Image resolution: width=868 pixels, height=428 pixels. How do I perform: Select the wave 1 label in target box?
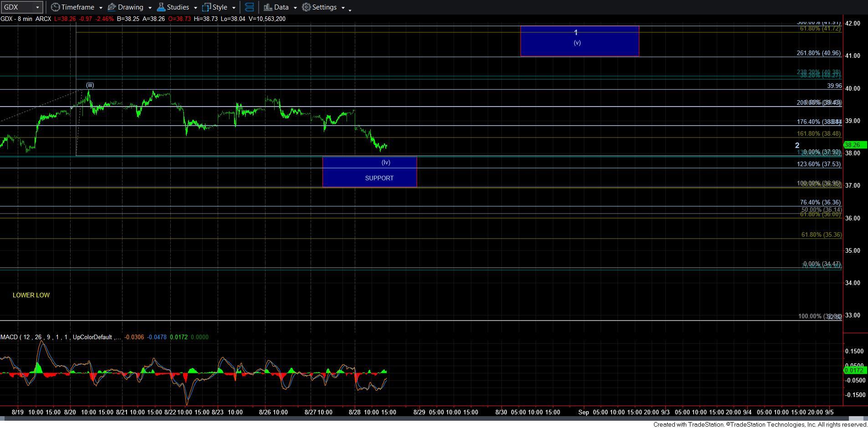(576, 32)
